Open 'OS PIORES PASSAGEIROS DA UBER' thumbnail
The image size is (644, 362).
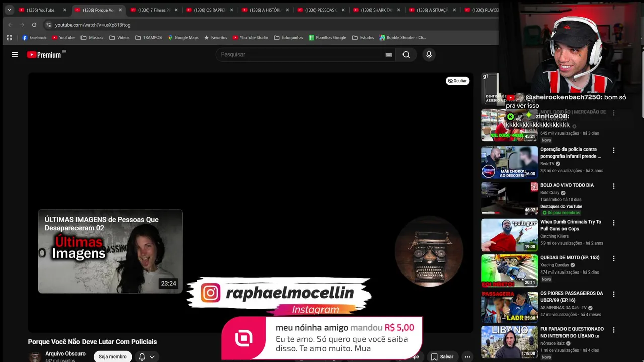coord(510,306)
